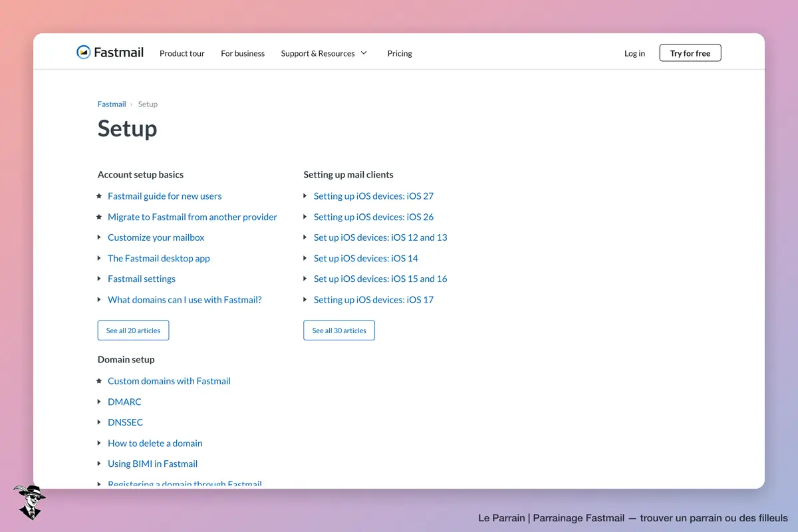The height and width of the screenshot is (532, 798).
Task: Click the Le Parrain mascot logo
Action: click(29, 502)
